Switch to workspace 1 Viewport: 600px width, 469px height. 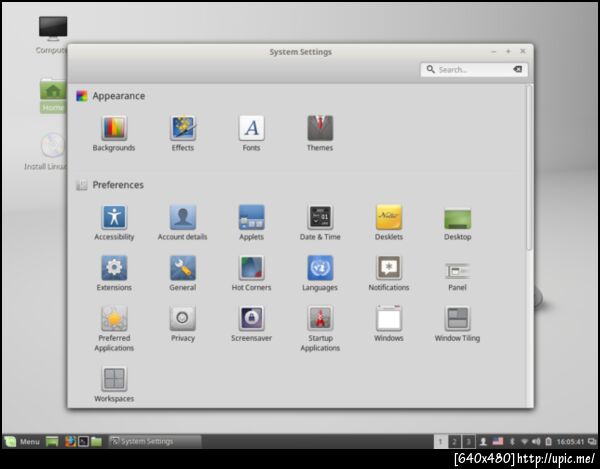[440, 442]
